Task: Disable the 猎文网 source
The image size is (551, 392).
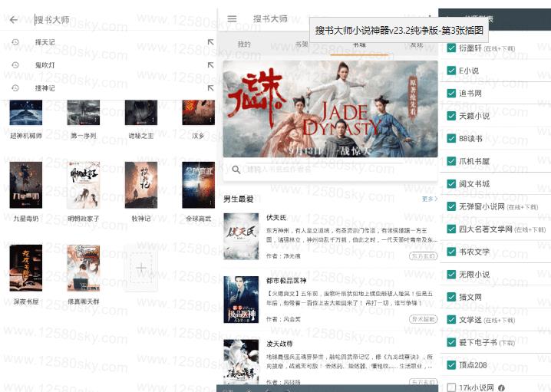Action: tap(451, 297)
